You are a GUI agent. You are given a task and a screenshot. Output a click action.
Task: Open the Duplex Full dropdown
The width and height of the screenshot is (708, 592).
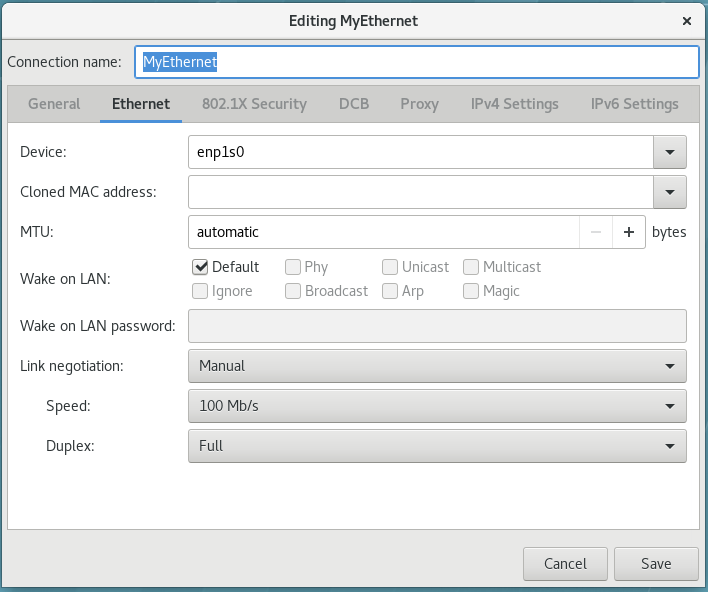[437, 446]
